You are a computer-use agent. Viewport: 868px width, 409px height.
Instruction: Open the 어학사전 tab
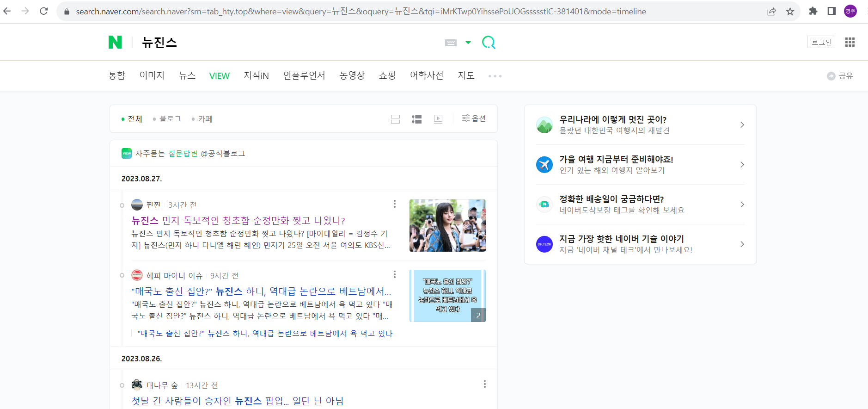[x=427, y=75]
